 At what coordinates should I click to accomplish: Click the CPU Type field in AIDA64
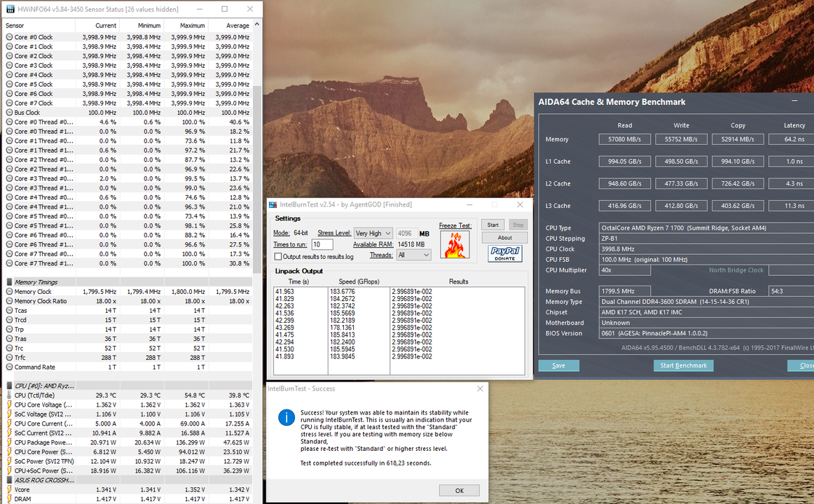pyautogui.click(x=707, y=228)
